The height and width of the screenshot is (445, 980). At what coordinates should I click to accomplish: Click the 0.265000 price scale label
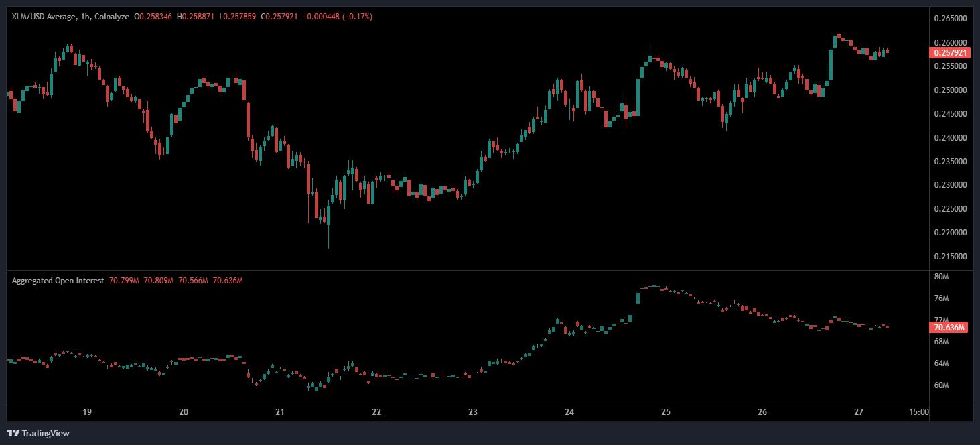950,19
